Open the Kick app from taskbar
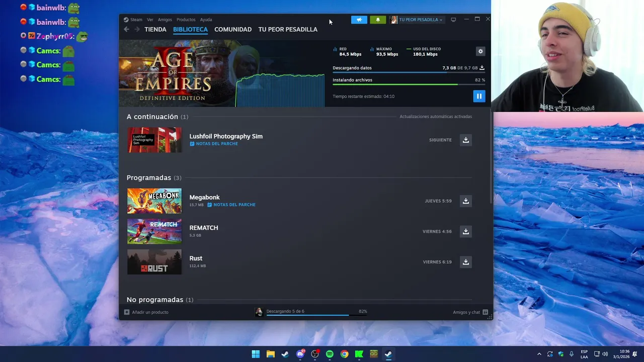The image size is (644, 362). click(359, 354)
